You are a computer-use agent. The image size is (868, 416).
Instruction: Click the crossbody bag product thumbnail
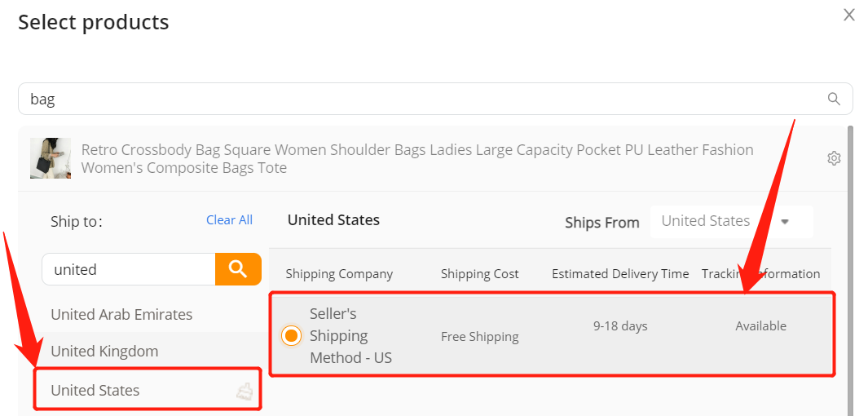pos(51,158)
